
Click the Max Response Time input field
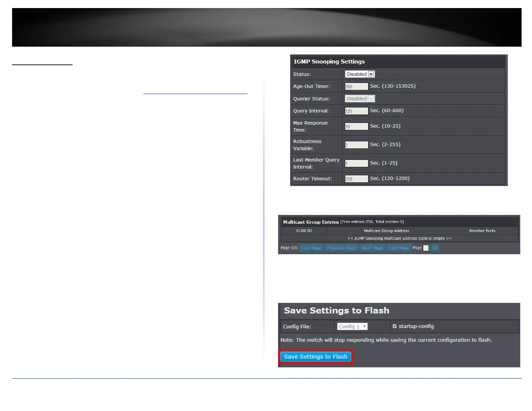357,127
